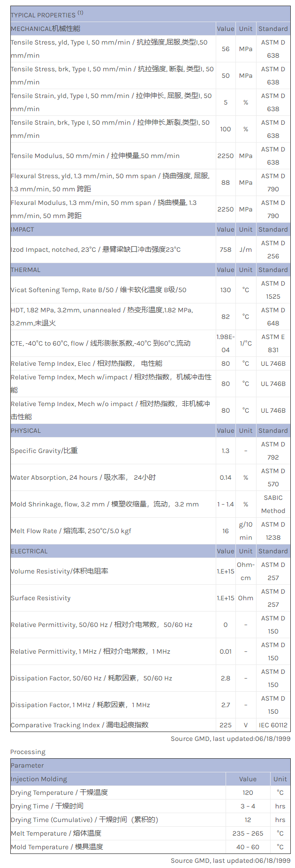This screenshot has height=868, width=295.
Task: Click the Melt Temperature value 235 - 265
Action: [248, 833]
